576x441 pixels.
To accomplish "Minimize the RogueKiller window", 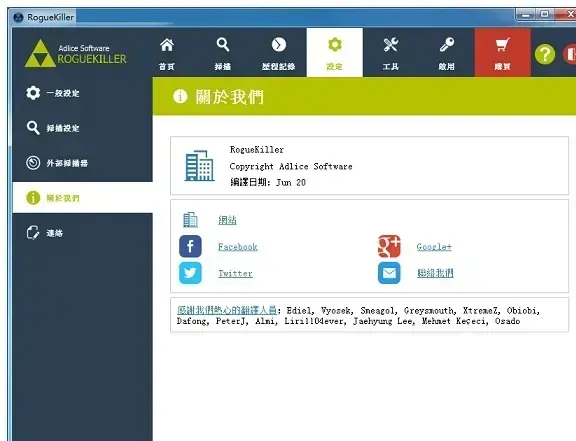I will (x=526, y=15).
